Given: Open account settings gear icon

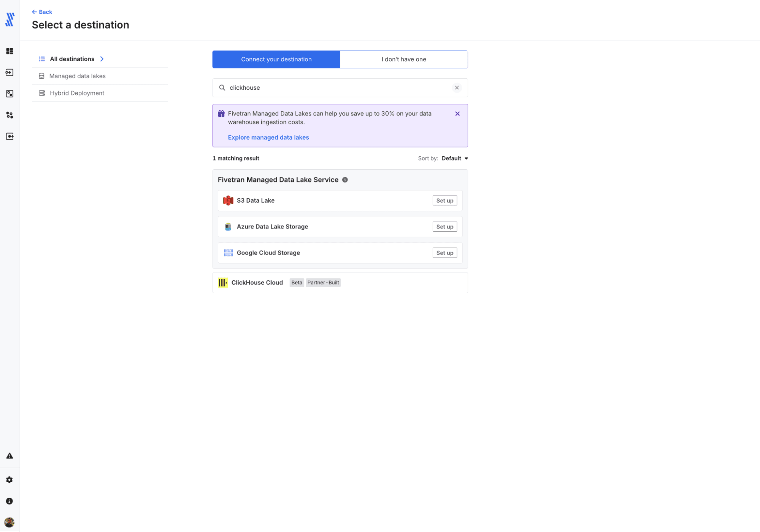Looking at the screenshot, I should (10, 480).
